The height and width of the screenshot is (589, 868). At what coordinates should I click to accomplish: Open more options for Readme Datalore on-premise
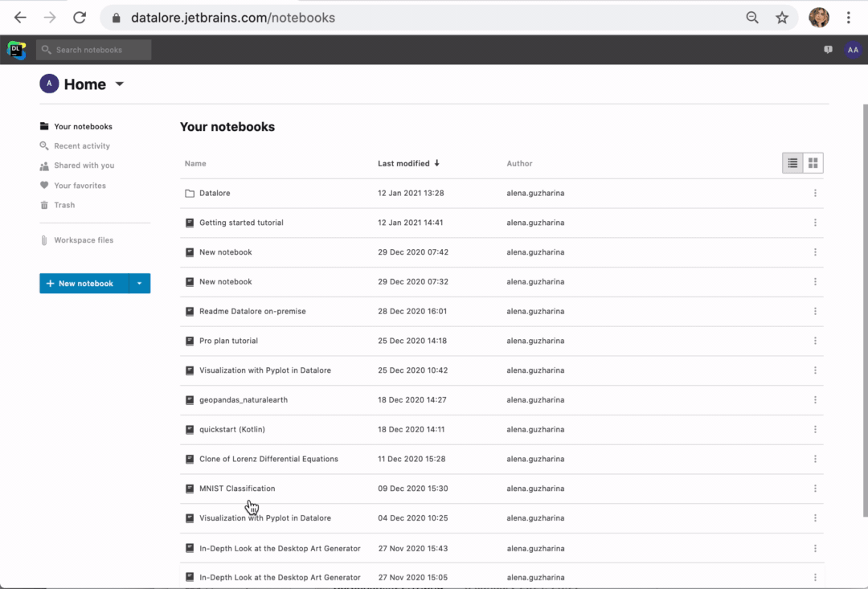[x=815, y=311]
